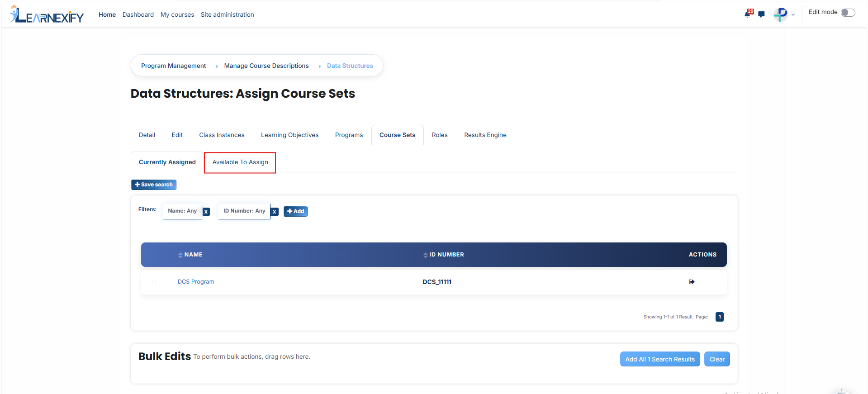This screenshot has height=394, width=868.
Task: Switch to the Detail tab
Action: pos(147,135)
